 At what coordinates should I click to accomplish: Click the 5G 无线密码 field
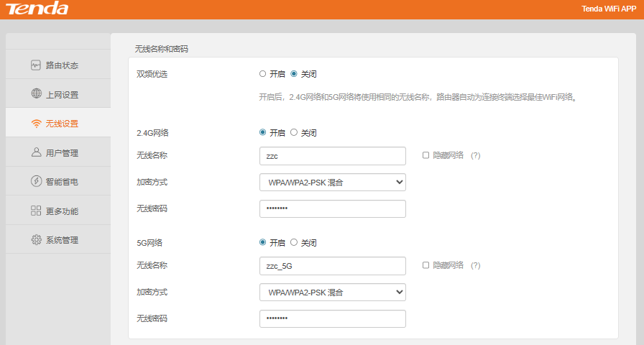(x=333, y=318)
